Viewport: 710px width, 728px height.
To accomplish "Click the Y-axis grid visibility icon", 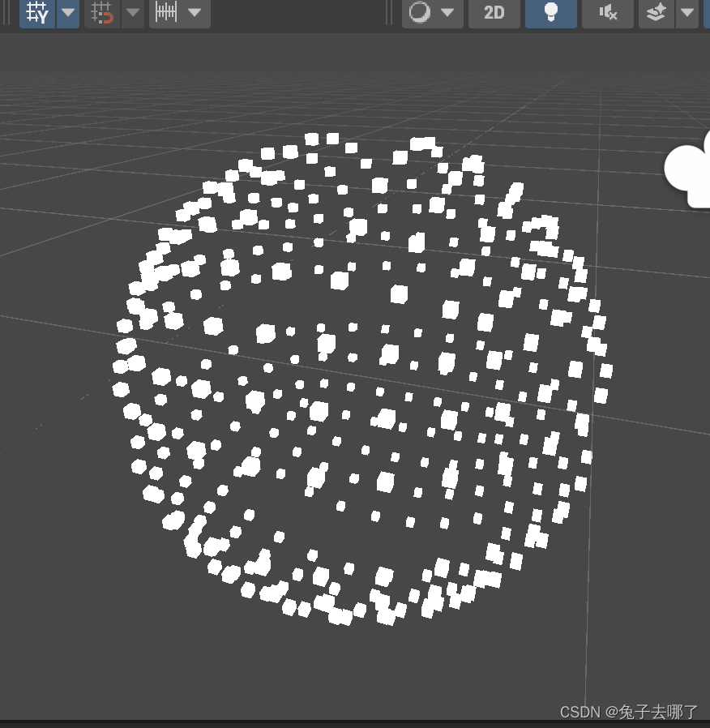I will coord(36,13).
